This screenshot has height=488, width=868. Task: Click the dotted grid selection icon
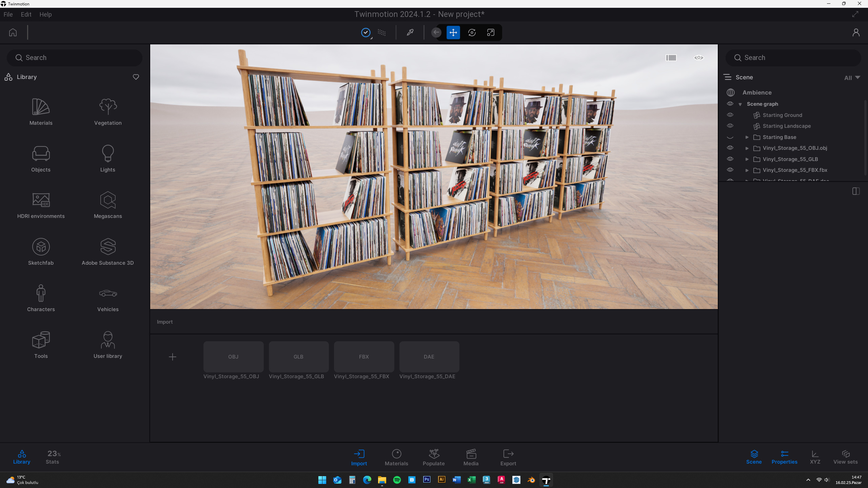pyautogui.click(x=382, y=33)
